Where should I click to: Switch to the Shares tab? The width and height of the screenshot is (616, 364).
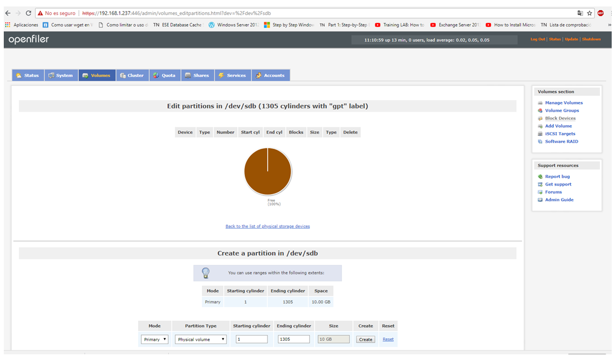click(197, 75)
